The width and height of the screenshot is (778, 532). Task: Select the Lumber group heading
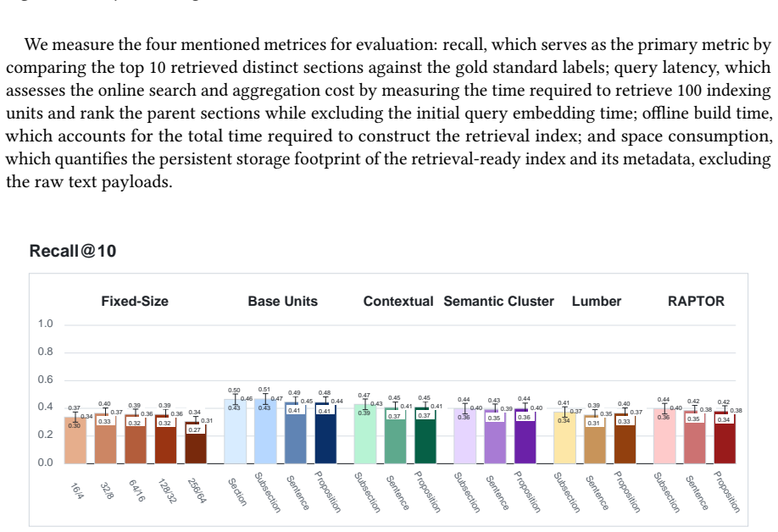click(597, 302)
